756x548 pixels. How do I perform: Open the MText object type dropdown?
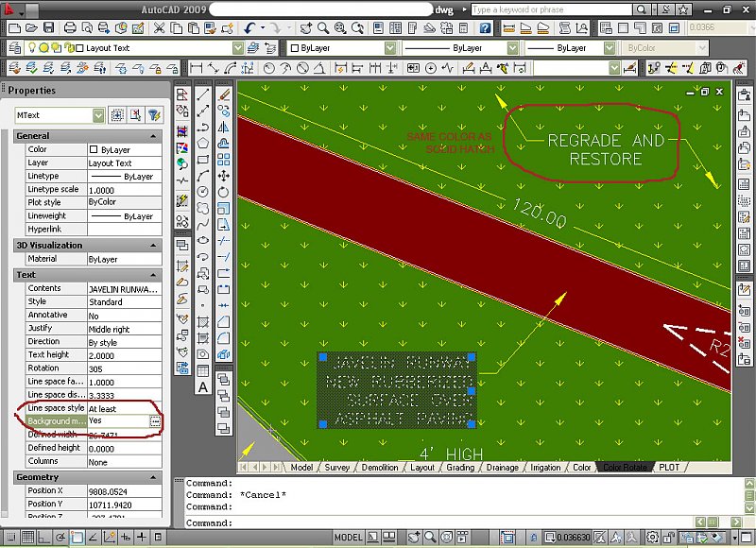[98, 115]
